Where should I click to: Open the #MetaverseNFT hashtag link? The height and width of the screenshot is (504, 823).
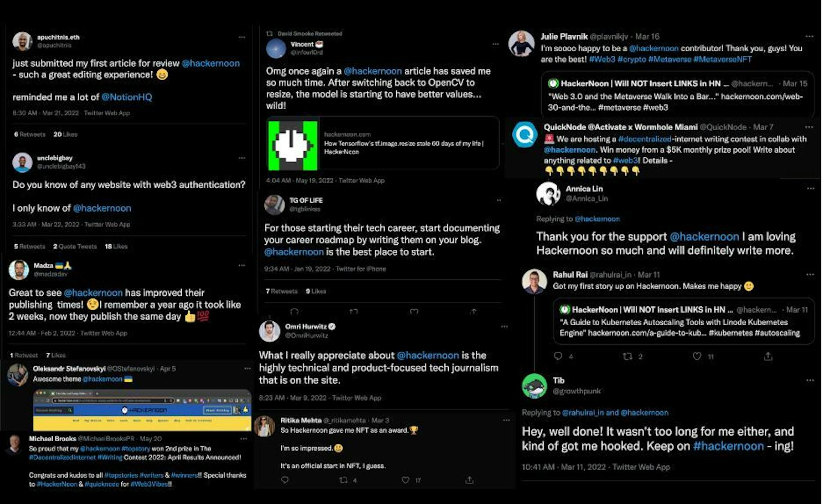pyautogui.click(x=722, y=60)
